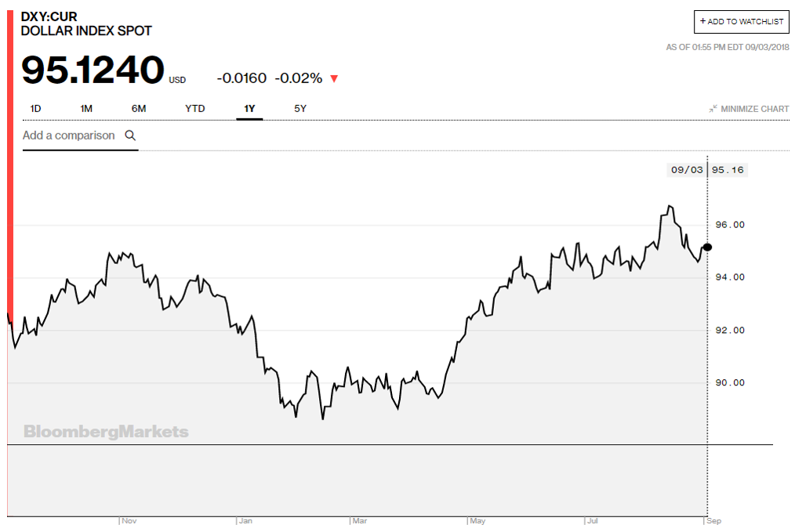This screenshot has height=532, width=795.
Task: Select the 1Y range tab
Action: (249, 108)
